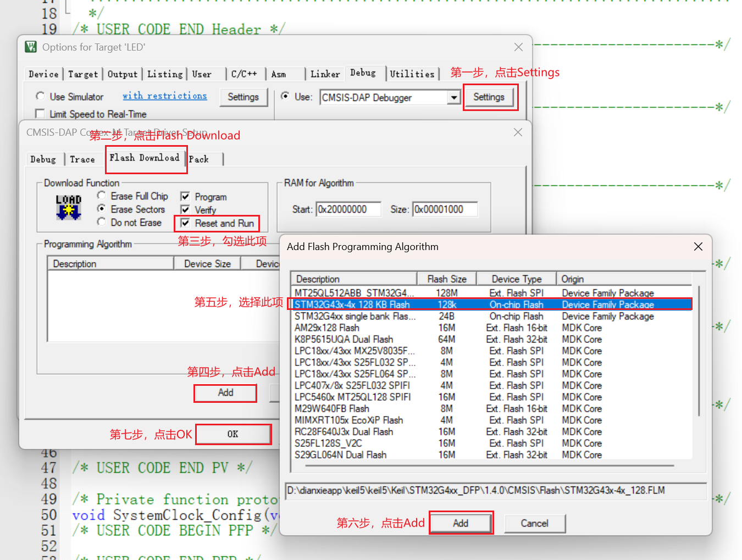742x560 pixels.
Task: Open the Device tab
Action: (43, 74)
